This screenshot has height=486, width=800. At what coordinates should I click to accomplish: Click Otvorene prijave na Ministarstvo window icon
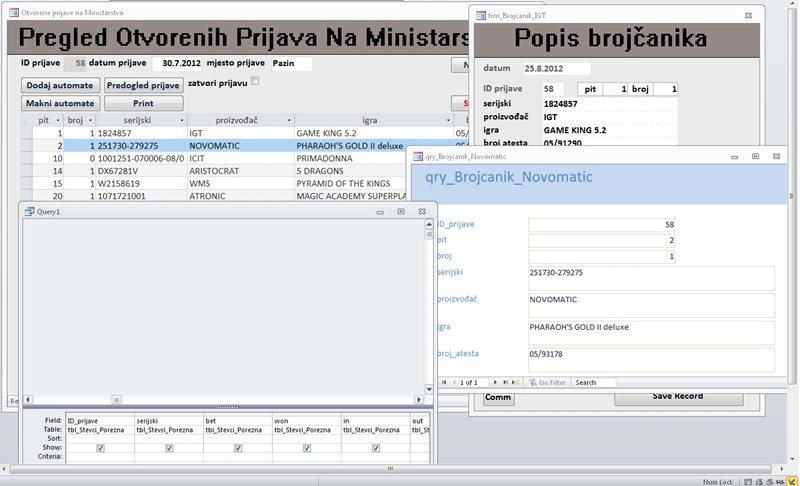14,13
